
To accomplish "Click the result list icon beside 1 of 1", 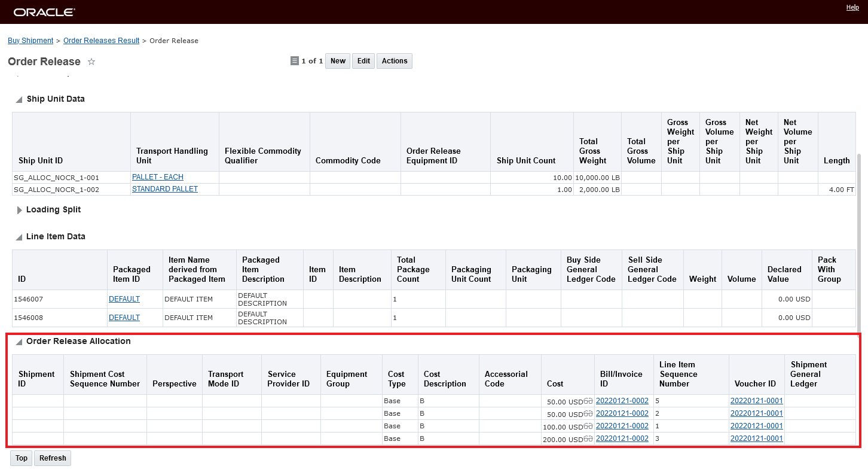I will pyautogui.click(x=294, y=61).
